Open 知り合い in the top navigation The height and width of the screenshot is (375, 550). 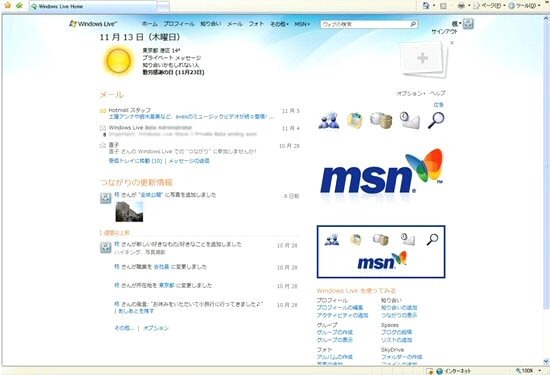(x=210, y=24)
